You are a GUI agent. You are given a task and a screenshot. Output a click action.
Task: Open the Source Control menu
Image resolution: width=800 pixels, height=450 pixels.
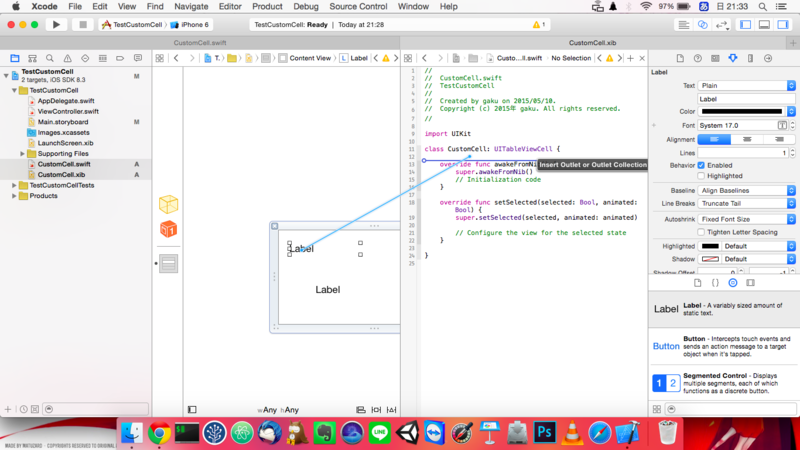click(358, 7)
